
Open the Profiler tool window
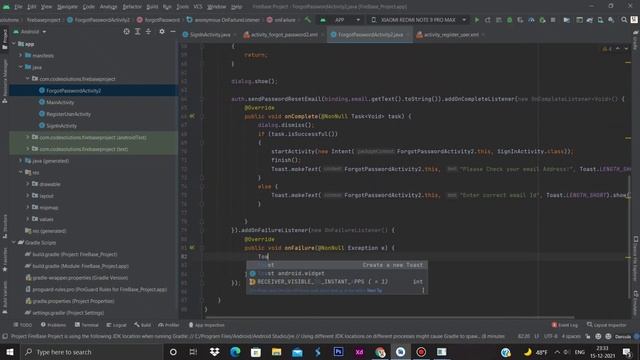coord(169,325)
